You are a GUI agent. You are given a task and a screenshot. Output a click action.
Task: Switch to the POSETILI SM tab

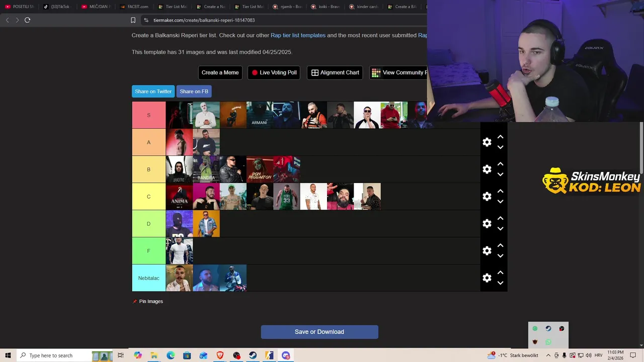click(x=20, y=7)
